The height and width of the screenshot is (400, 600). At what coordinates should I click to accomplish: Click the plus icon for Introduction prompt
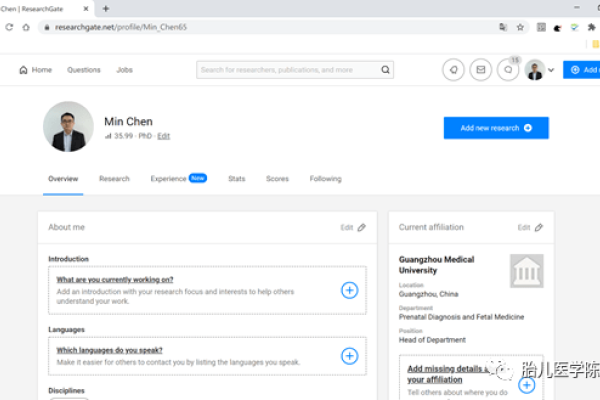click(x=349, y=290)
